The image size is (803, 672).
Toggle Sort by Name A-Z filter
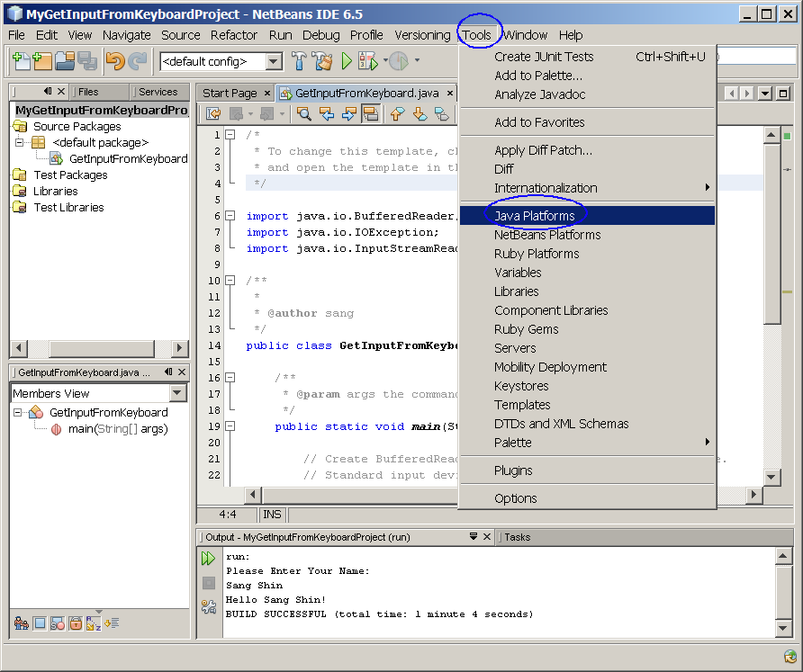pyautogui.click(x=94, y=623)
